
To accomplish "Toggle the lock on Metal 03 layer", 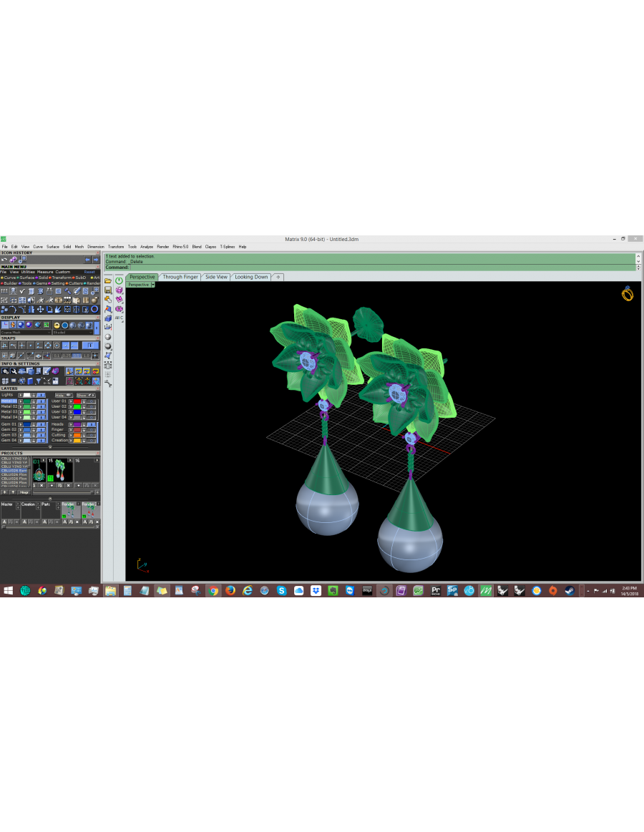I will [x=34, y=412].
